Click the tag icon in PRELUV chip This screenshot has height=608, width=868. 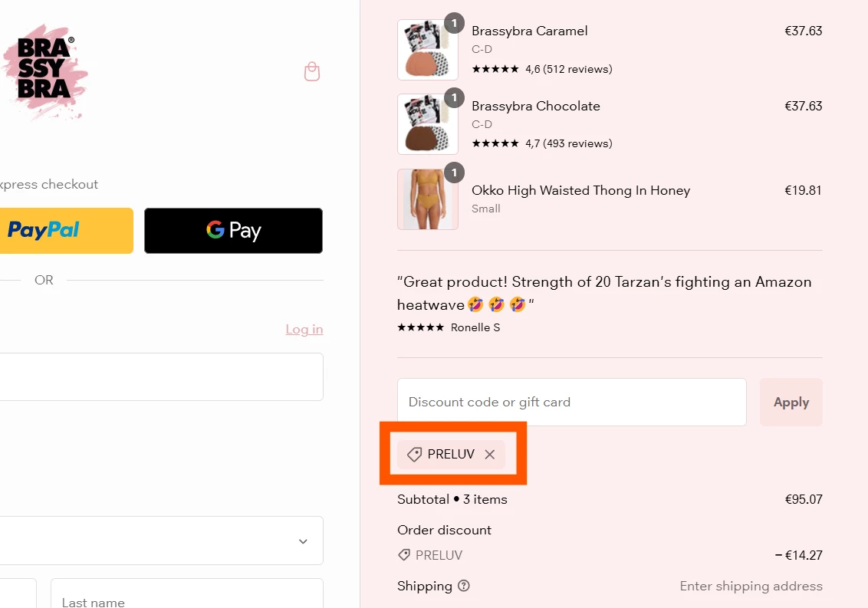point(414,455)
